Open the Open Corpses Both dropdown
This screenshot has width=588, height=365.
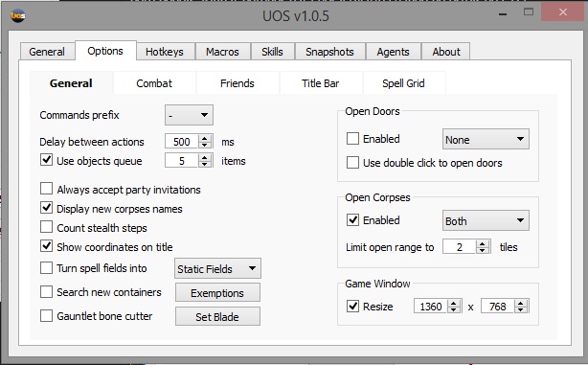click(x=486, y=220)
